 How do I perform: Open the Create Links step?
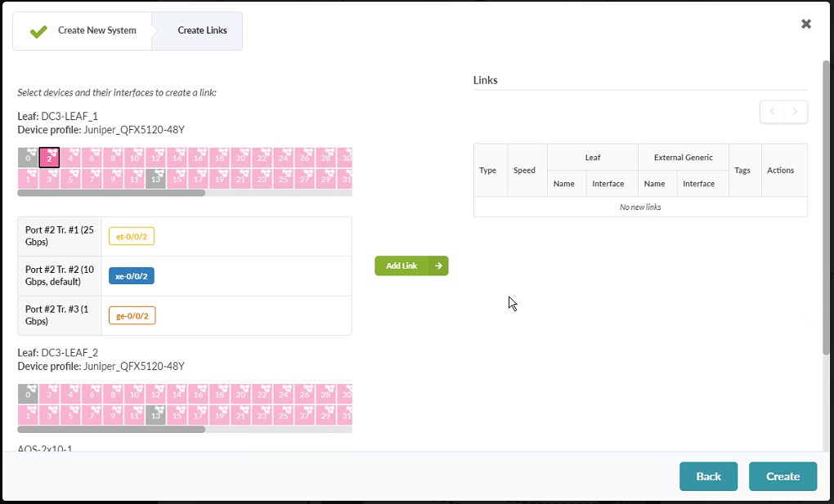(202, 31)
